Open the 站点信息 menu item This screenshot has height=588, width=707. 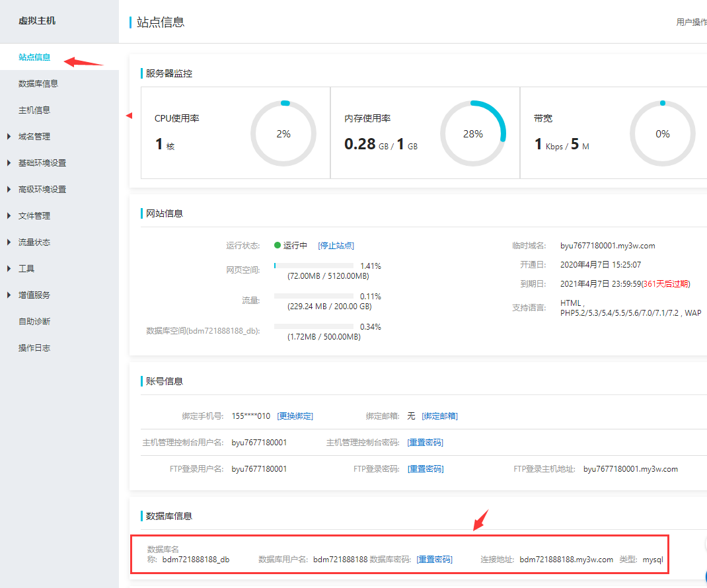tap(34, 57)
